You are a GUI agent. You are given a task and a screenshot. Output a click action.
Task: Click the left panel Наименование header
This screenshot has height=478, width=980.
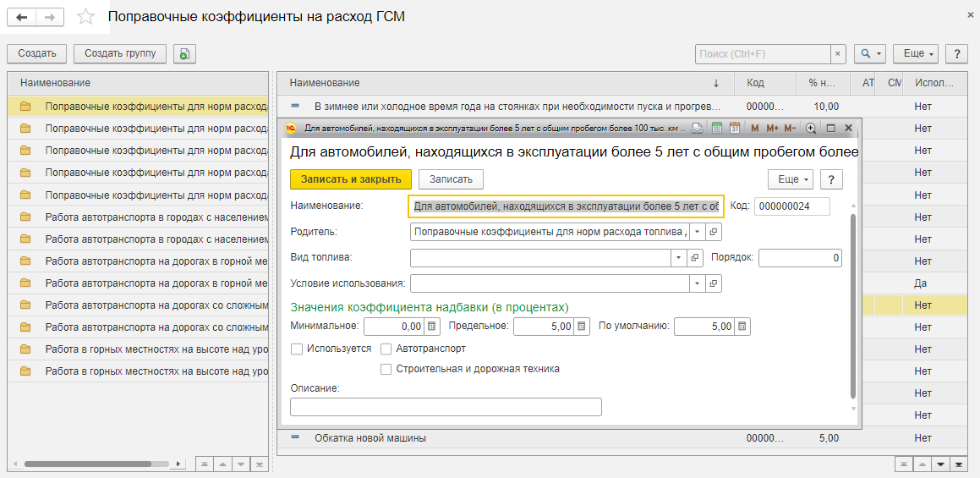[138, 83]
